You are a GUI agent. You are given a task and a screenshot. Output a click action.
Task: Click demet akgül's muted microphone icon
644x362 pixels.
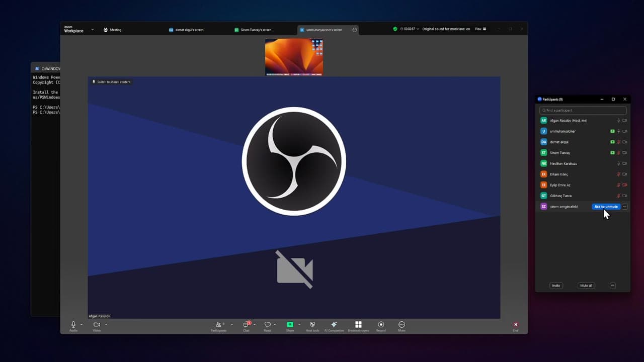pyautogui.click(x=619, y=142)
